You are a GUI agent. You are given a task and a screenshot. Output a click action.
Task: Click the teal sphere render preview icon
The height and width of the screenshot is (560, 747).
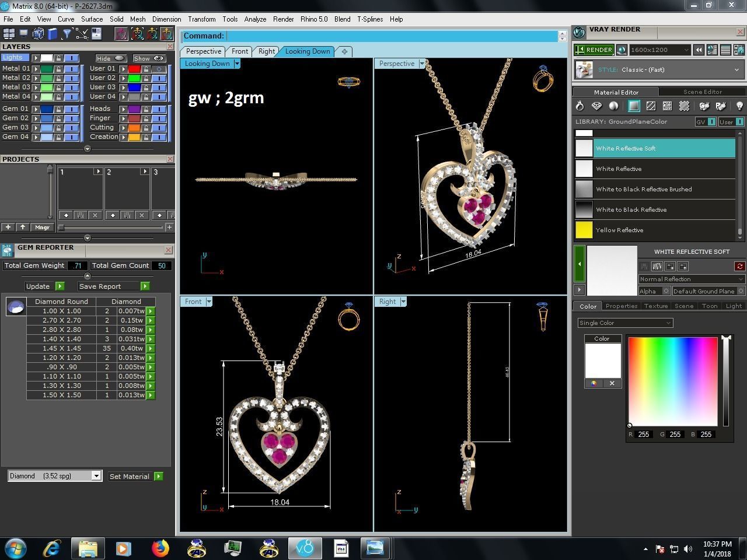point(622,50)
